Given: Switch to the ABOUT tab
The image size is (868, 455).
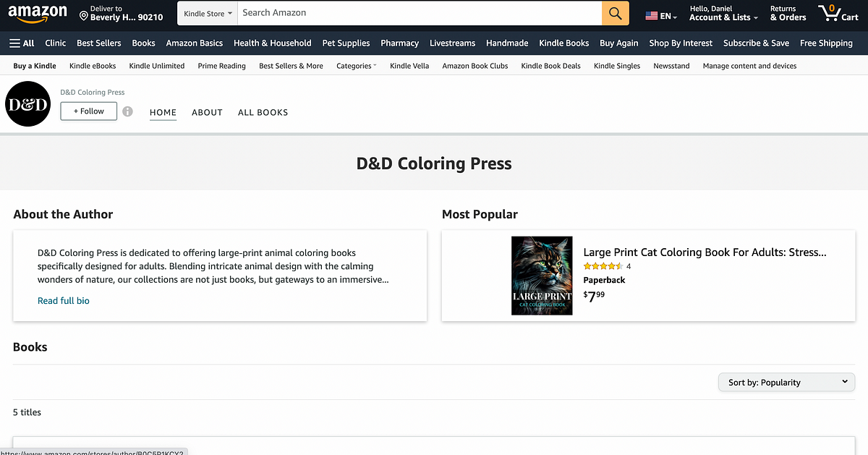Looking at the screenshot, I should [x=207, y=112].
